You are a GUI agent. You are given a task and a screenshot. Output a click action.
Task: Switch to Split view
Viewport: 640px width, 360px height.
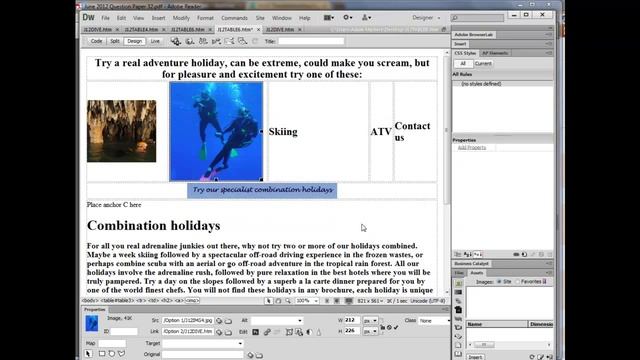click(x=115, y=41)
